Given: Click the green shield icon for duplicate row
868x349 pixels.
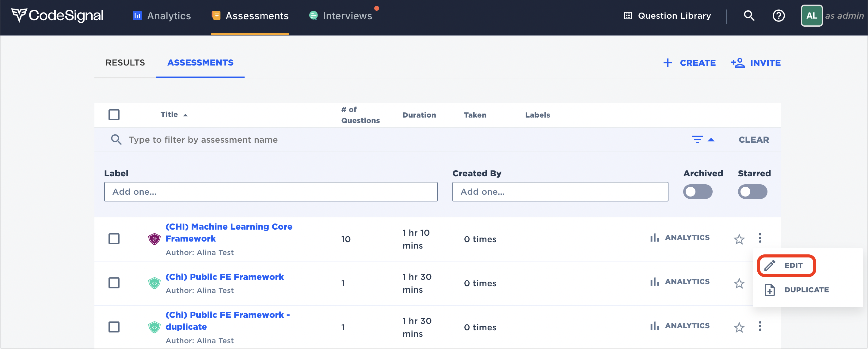Looking at the screenshot, I should [154, 328].
